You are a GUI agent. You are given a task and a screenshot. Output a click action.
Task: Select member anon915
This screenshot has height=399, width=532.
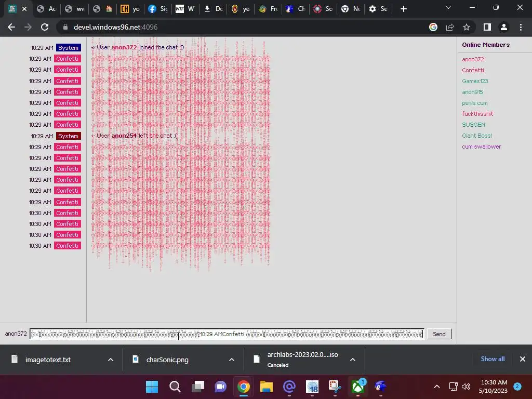[x=472, y=92]
